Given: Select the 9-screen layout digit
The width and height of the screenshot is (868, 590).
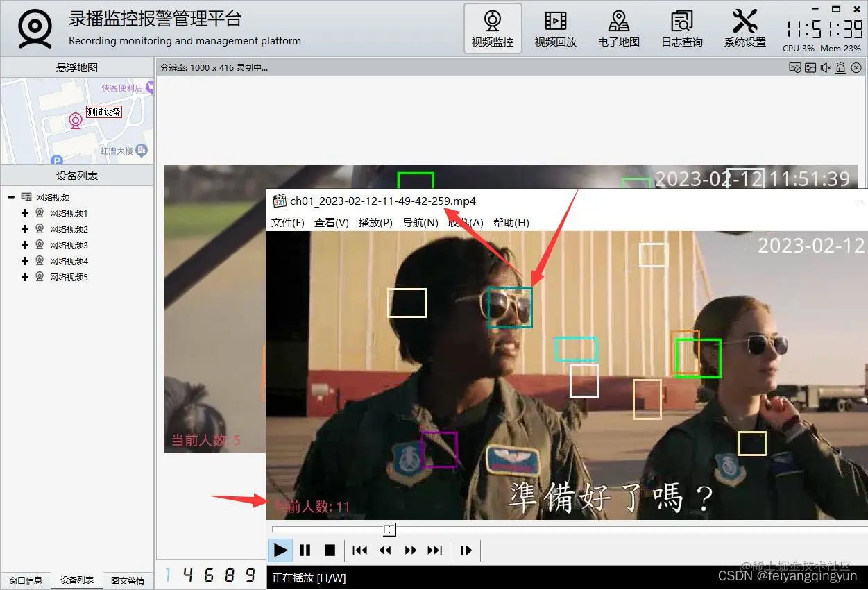Looking at the screenshot, I should 251,575.
